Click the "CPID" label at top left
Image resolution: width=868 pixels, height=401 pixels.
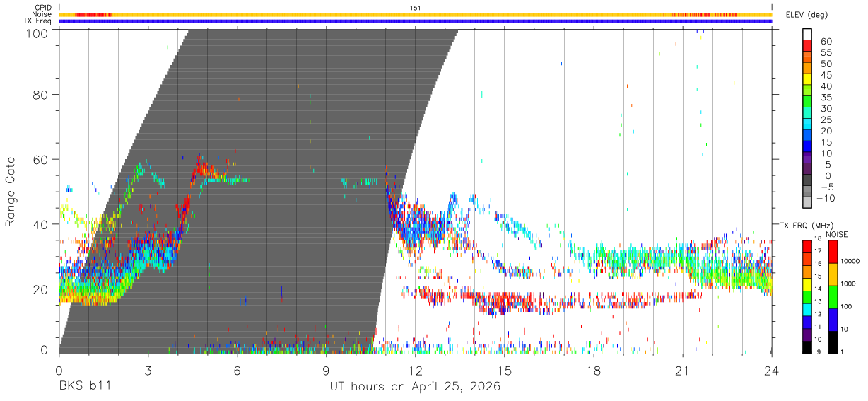click(43, 8)
